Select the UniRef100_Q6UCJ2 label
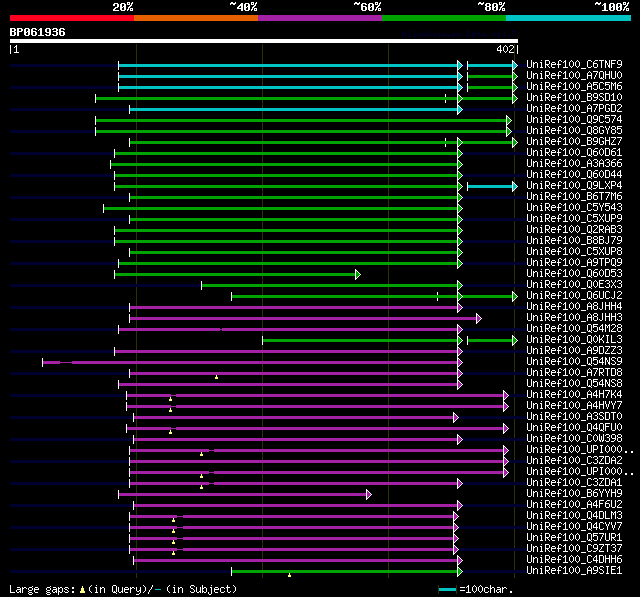 pos(574,296)
